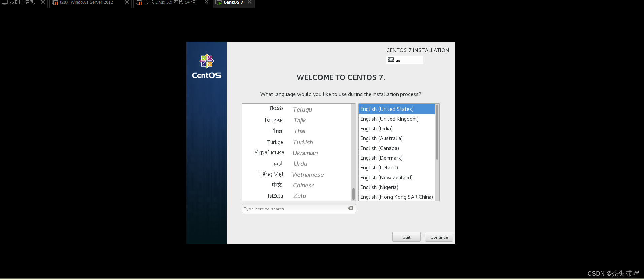
Task: Click the Quit button
Action: coord(406,237)
